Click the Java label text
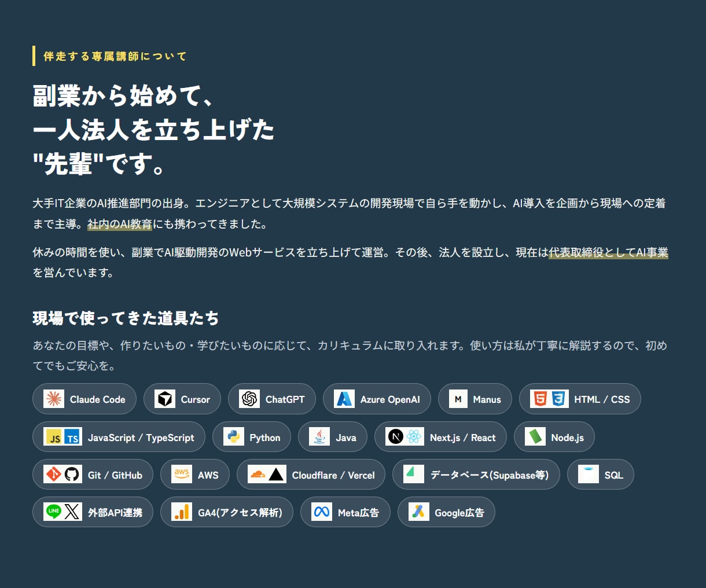The height and width of the screenshot is (588, 706). pyautogui.click(x=346, y=438)
